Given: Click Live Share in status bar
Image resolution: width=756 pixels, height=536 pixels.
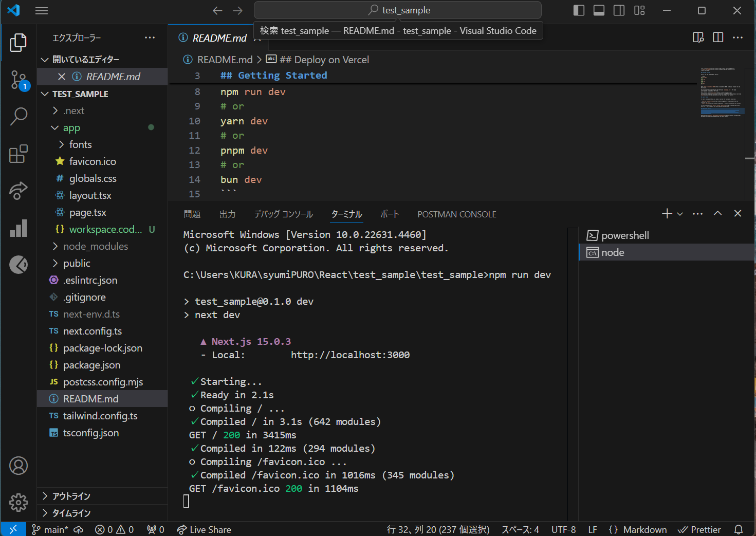Looking at the screenshot, I should (x=204, y=529).
